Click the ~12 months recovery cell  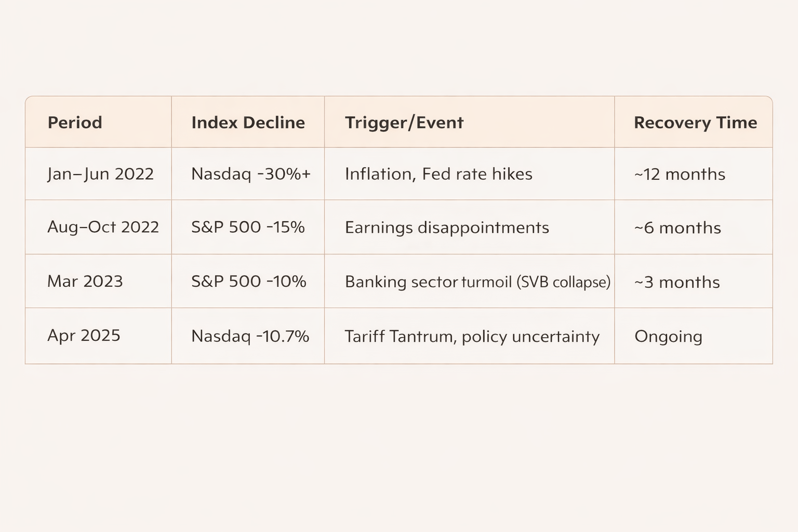680,174
